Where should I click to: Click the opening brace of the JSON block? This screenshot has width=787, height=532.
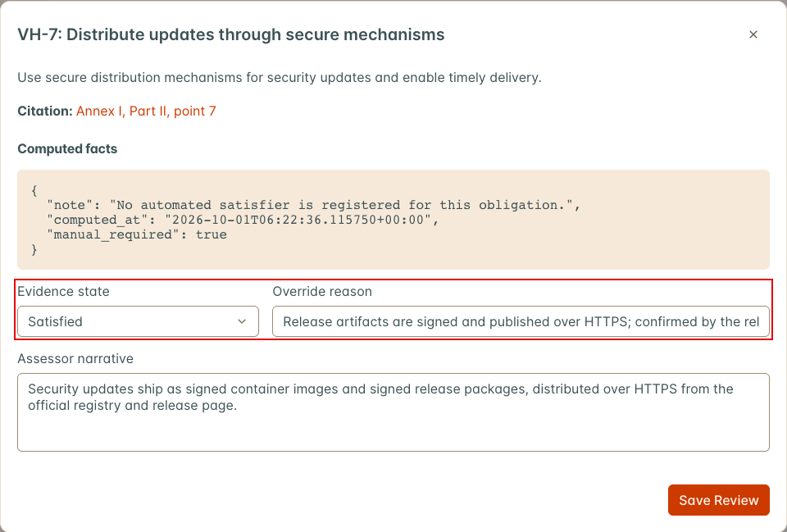pos(34,190)
